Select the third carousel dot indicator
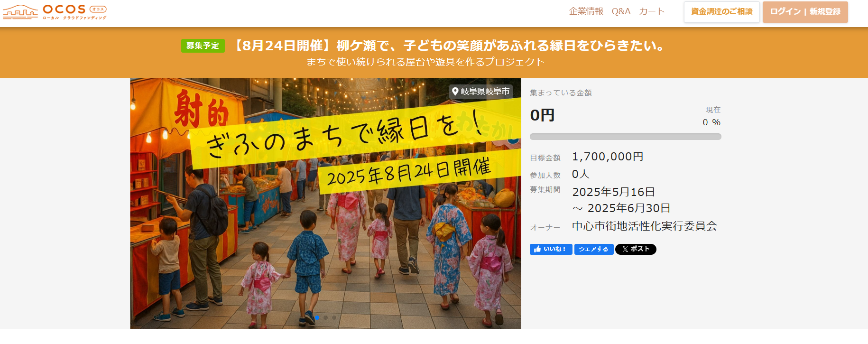Viewport: 868px width, 344px height. (x=334, y=317)
